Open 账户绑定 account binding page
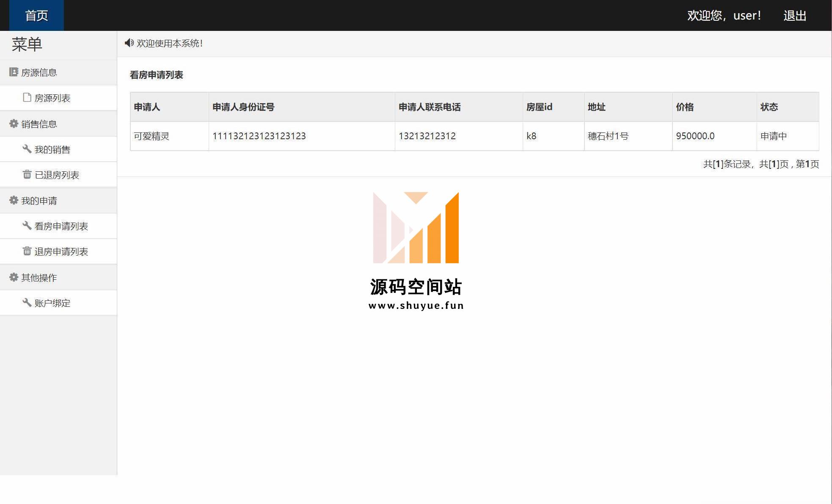This screenshot has width=832, height=504. tap(58, 303)
